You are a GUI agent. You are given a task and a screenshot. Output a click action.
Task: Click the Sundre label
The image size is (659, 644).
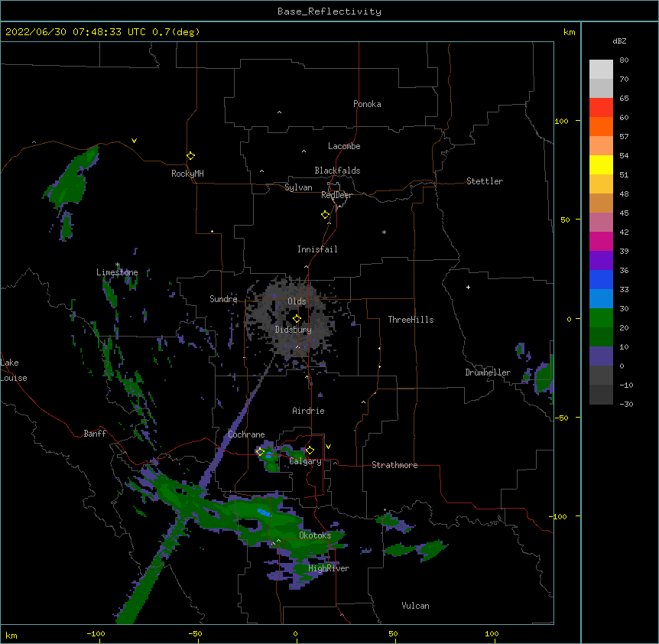point(223,299)
